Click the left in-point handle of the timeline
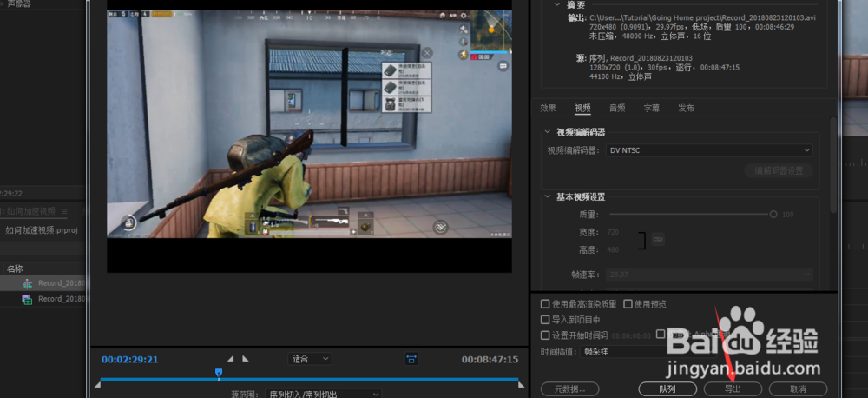The image size is (868, 398). tap(98, 384)
